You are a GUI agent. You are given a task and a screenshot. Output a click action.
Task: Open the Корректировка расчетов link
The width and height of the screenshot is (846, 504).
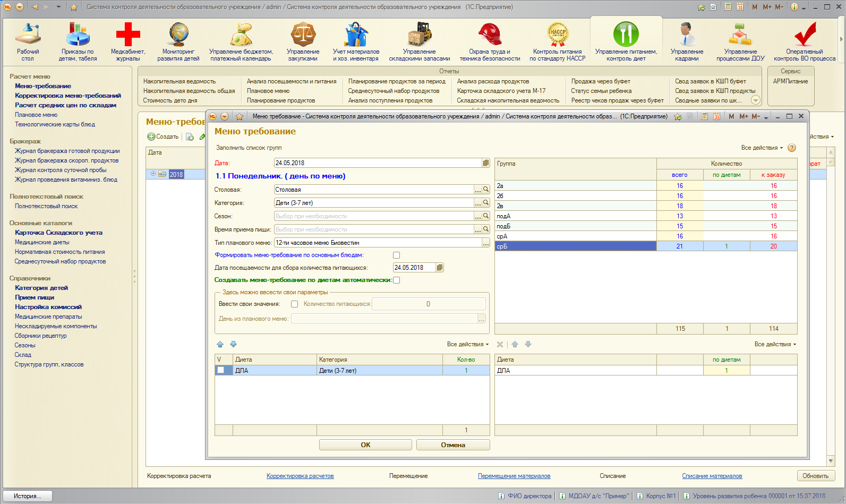pos(300,476)
